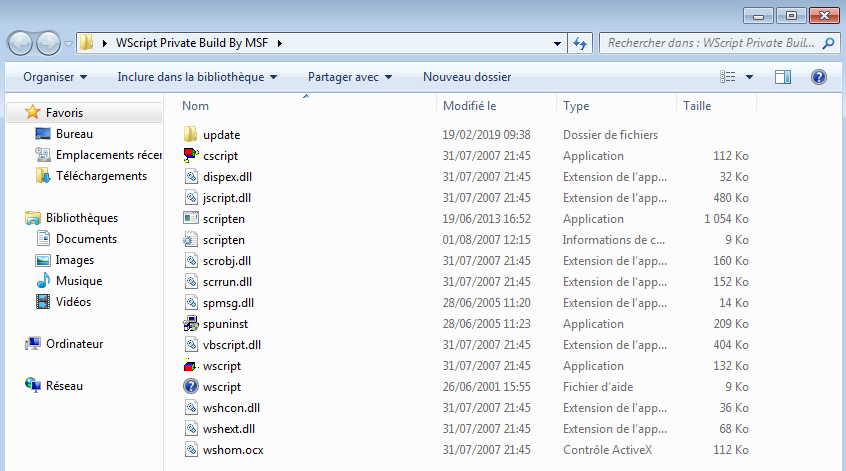Select the 1 054 Ko scripten application icon
This screenshot has width=846, height=471.
click(190, 219)
